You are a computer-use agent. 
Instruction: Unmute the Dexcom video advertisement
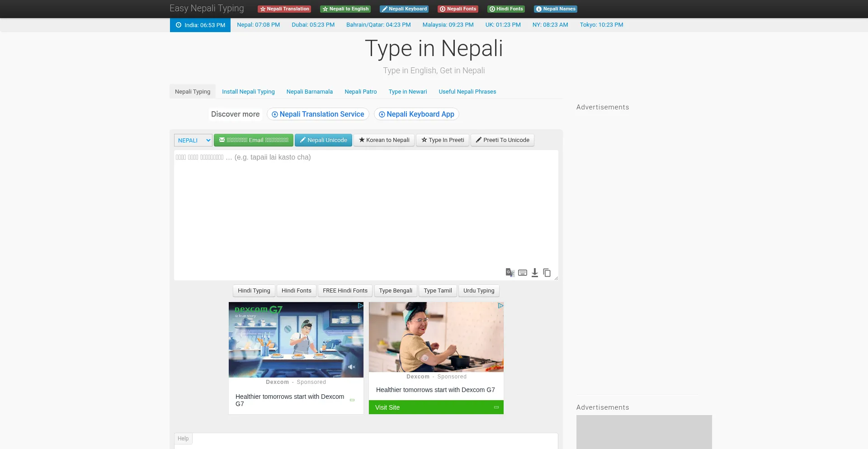pyautogui.click(x=352, y=367)
